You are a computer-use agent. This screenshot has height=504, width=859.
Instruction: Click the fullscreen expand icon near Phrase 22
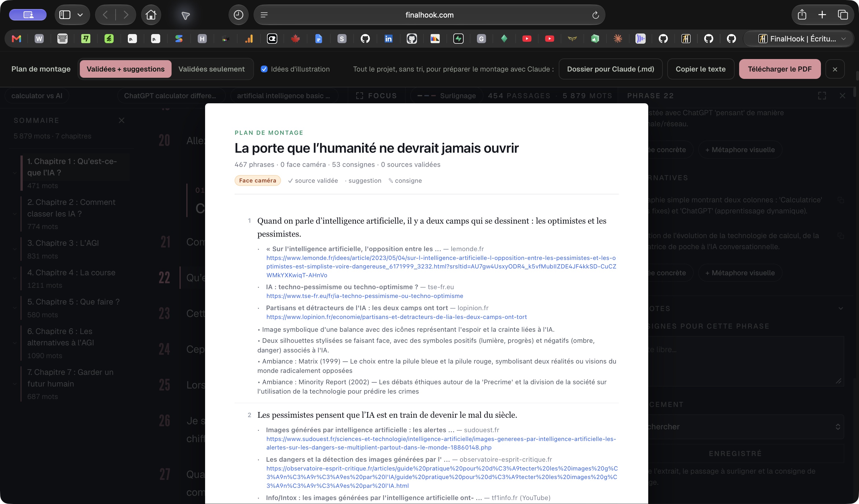[x=822, y=96]
